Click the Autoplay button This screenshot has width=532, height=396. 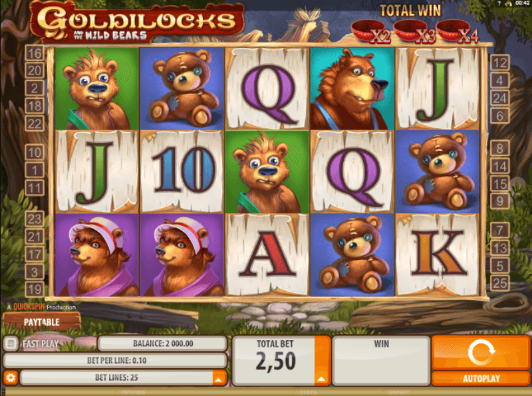click(481, 378)
